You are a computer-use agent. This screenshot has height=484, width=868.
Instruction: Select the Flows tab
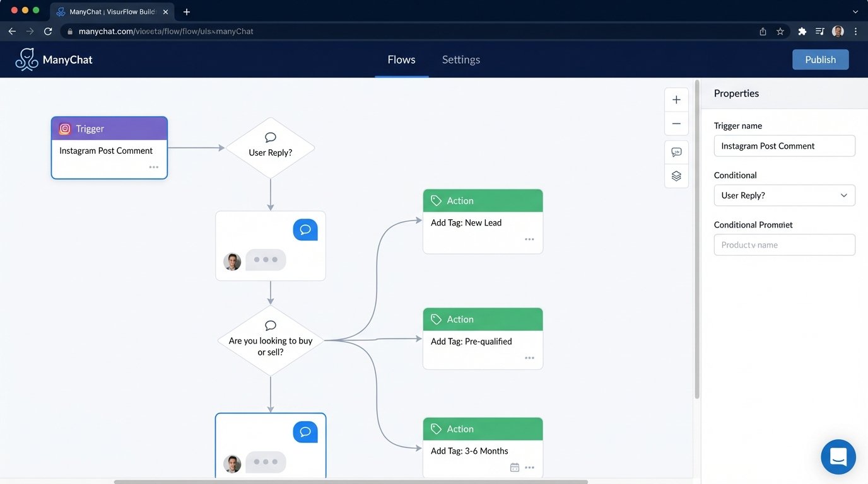401,59
